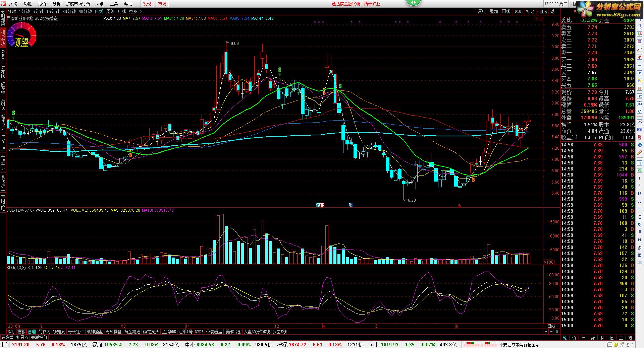This screenshot has height=348, width=644.
Task: Open the orange '自' icon in right toolbar
Action: 640,88
